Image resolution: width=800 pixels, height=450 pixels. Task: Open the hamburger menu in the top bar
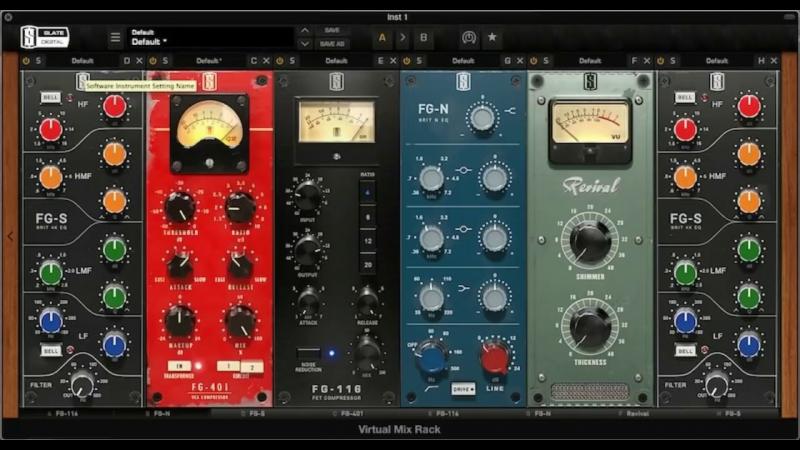pyautogui.click(x=115, y=37)
